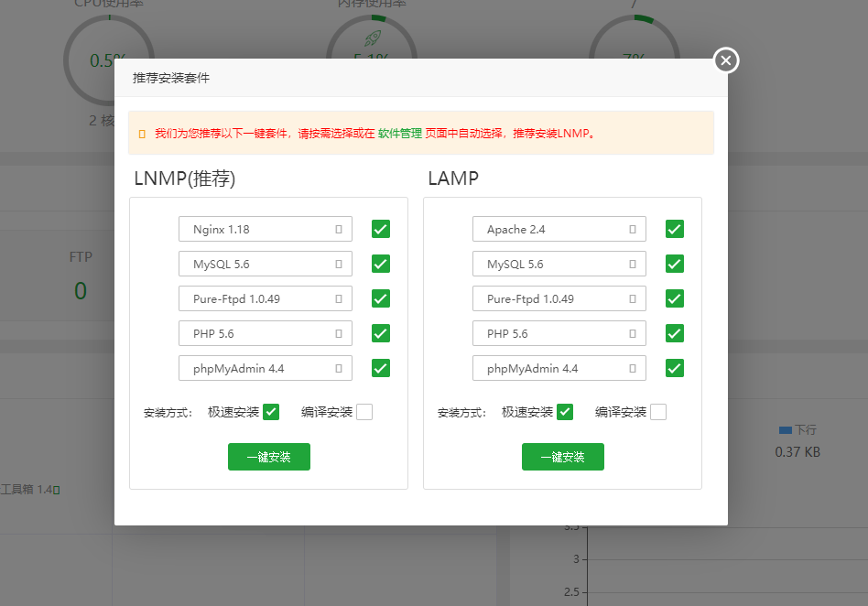Viewport: 868px width, 606px height.
Task: Close the recommended packages dialog
Action: pos(726,60)
